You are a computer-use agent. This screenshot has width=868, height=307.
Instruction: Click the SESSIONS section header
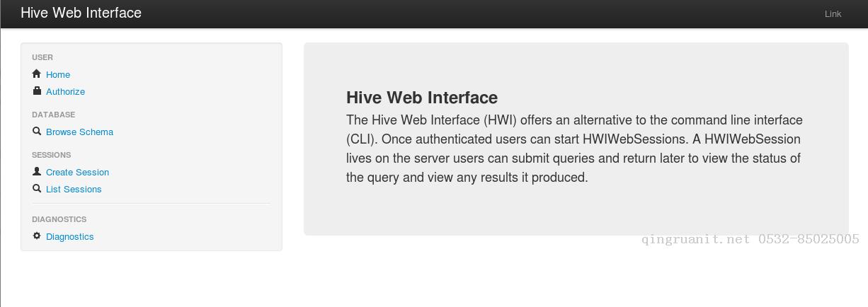[51, 155]
